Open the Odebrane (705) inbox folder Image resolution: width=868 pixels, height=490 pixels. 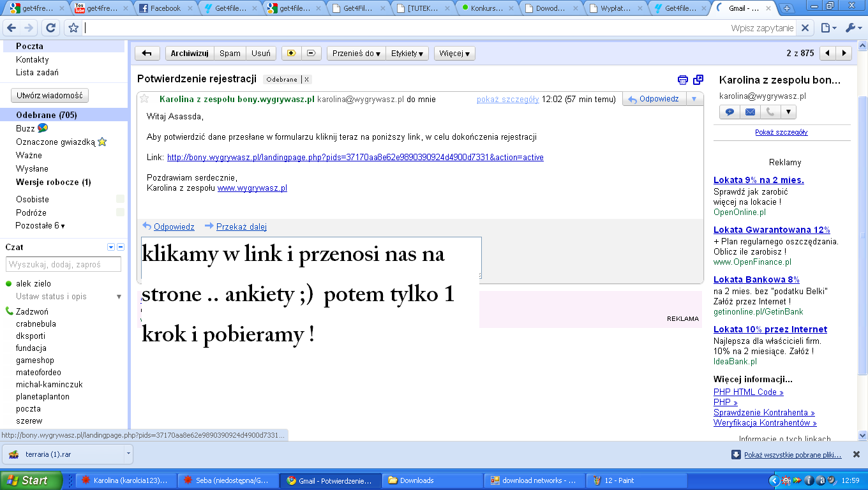[45, 115]
